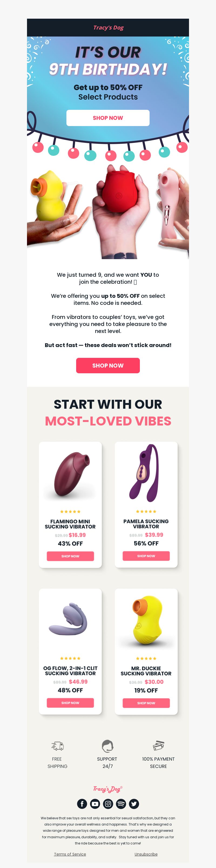This screenshot has width=216, height=868.
Task: Open the YouTube social icon
Action: [x=95, y=804]
